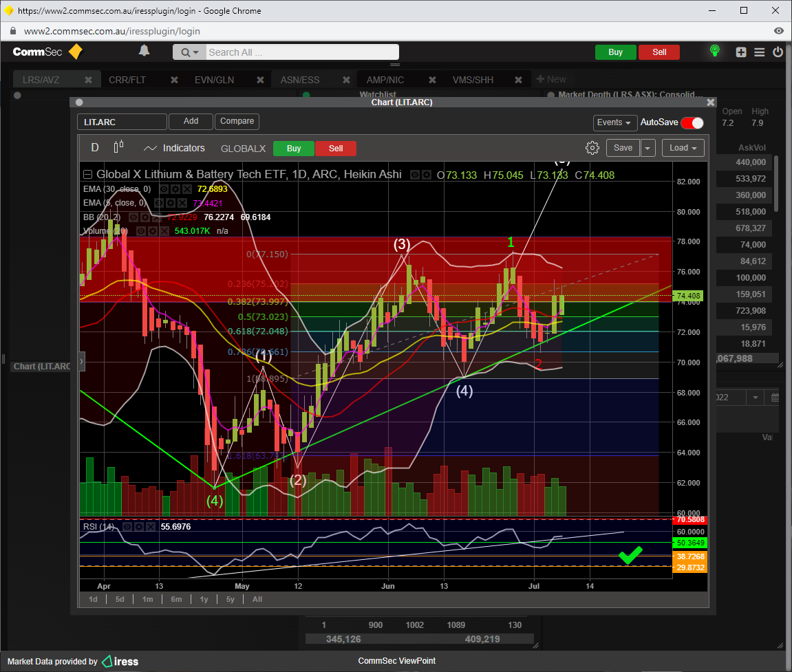Click the Search All input field

click(302, 52)
